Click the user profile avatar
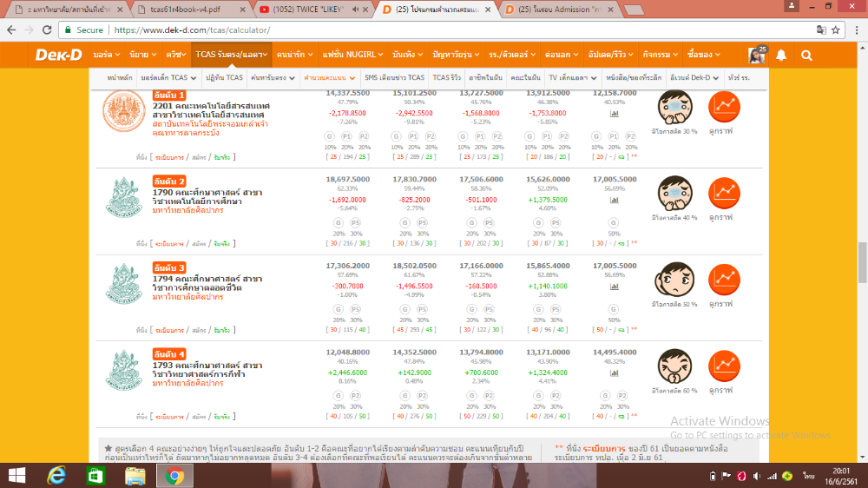This screenshot has width=868, height=488. [757, 56]
